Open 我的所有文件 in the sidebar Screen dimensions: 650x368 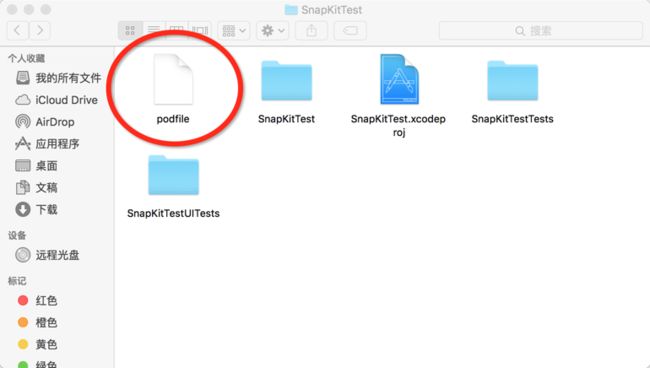click(x=58, y=78)
